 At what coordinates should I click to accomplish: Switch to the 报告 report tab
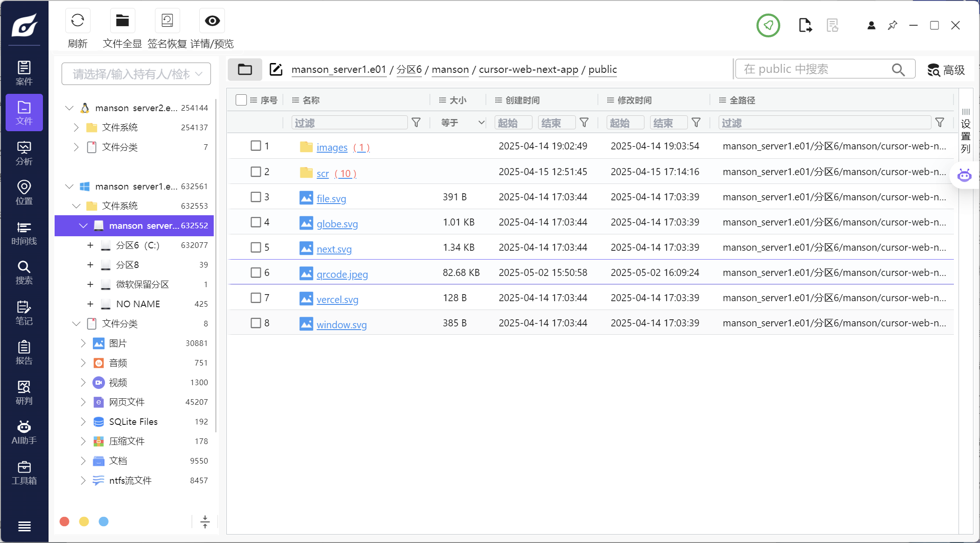24,353
